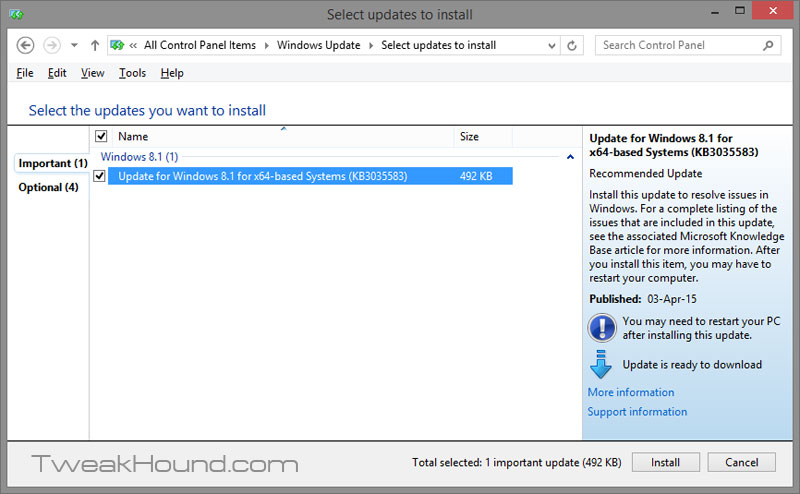Toggle the select-all checkbox beside Name
Image resolution: width=800 pixels, height=494 pixels.
[x=101, y=136]
